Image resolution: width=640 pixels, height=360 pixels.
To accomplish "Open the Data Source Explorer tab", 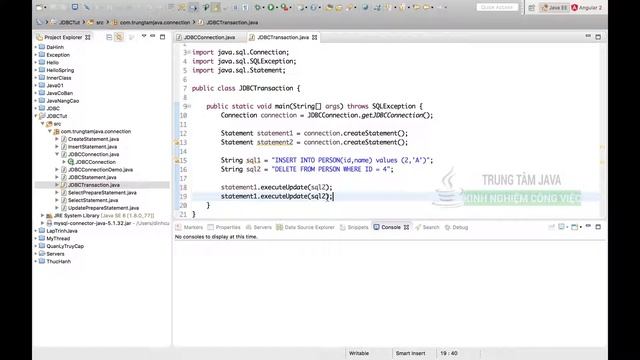I will [x=305, y=227].
